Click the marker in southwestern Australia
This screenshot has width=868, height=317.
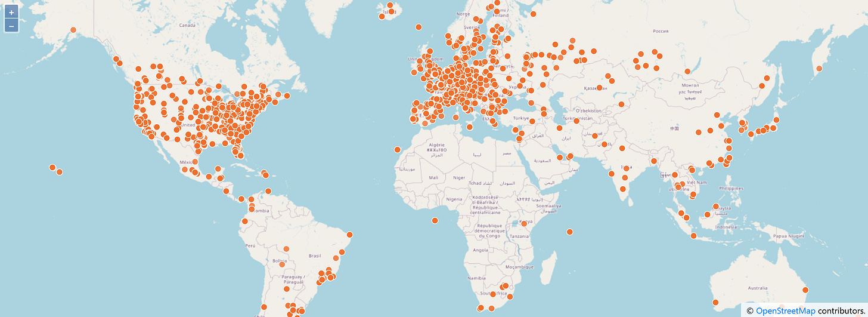tap(715, 303)
